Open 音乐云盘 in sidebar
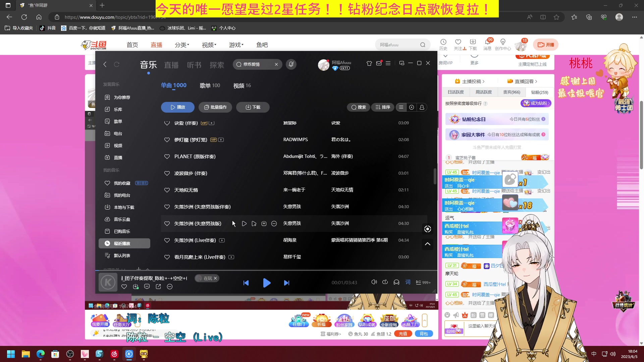This screenshot has width=644, height=362. tap(122, 219)
